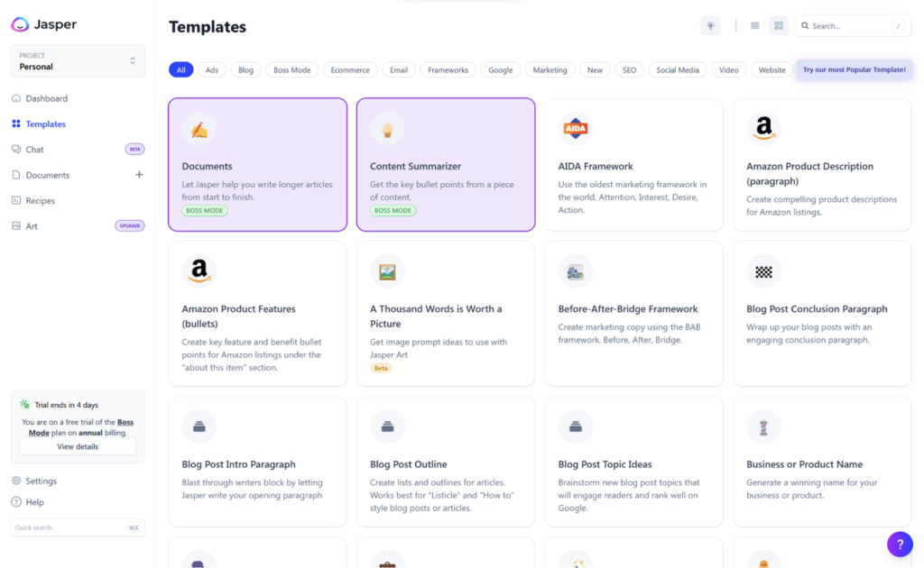The height and width of the screenshot is (568, 924).
Task: Click the Templates search field
Action: 853,26
